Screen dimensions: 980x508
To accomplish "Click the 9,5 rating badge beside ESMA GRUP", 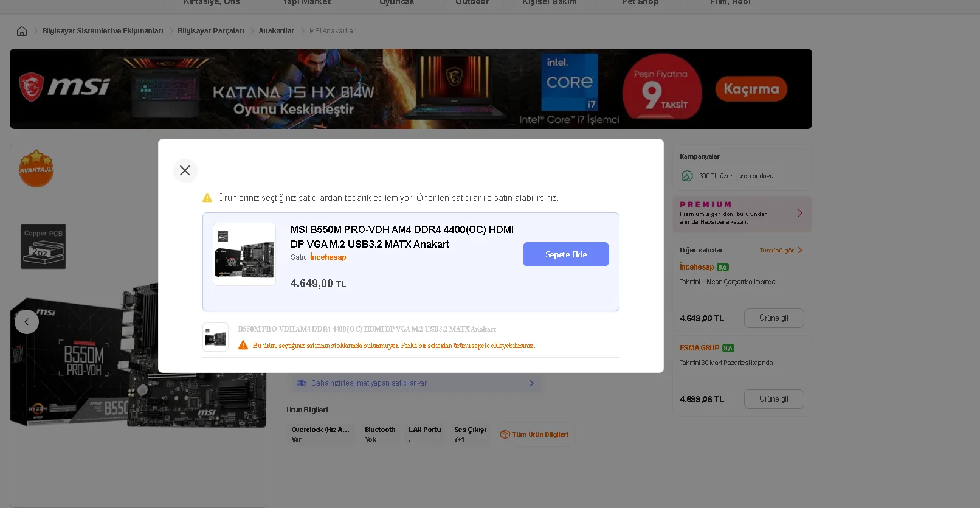I will [728, 348].
